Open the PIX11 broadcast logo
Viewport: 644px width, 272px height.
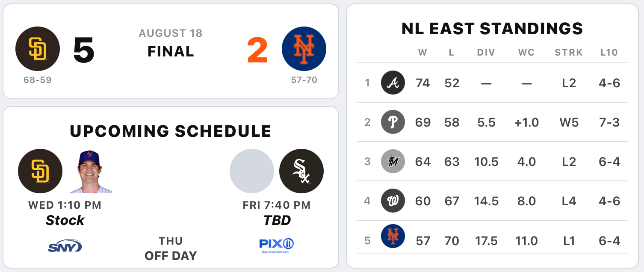pyautogui.click(x=277, y=245)
